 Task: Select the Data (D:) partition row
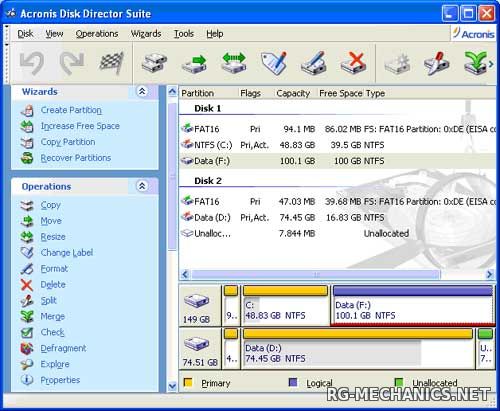[337, 217]
